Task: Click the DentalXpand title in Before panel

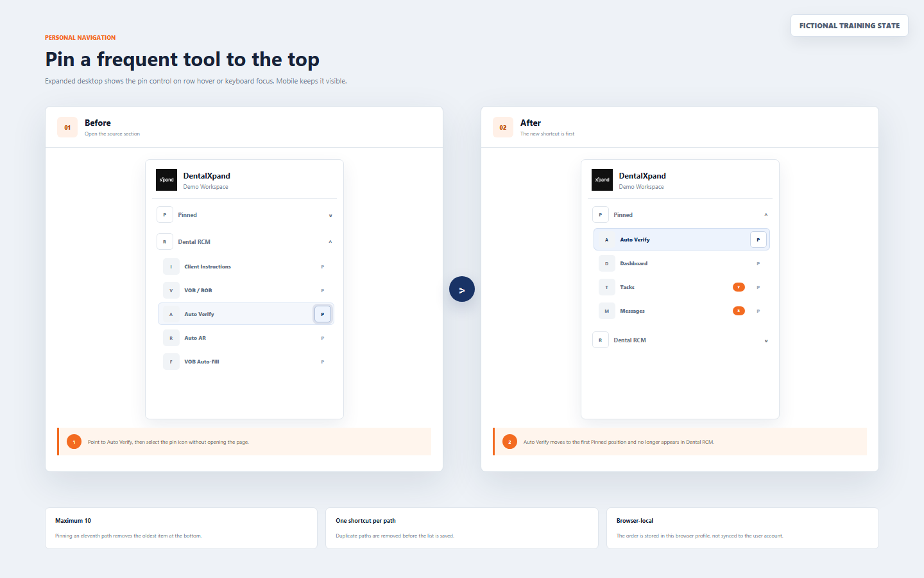Action: tap(207, 176)
